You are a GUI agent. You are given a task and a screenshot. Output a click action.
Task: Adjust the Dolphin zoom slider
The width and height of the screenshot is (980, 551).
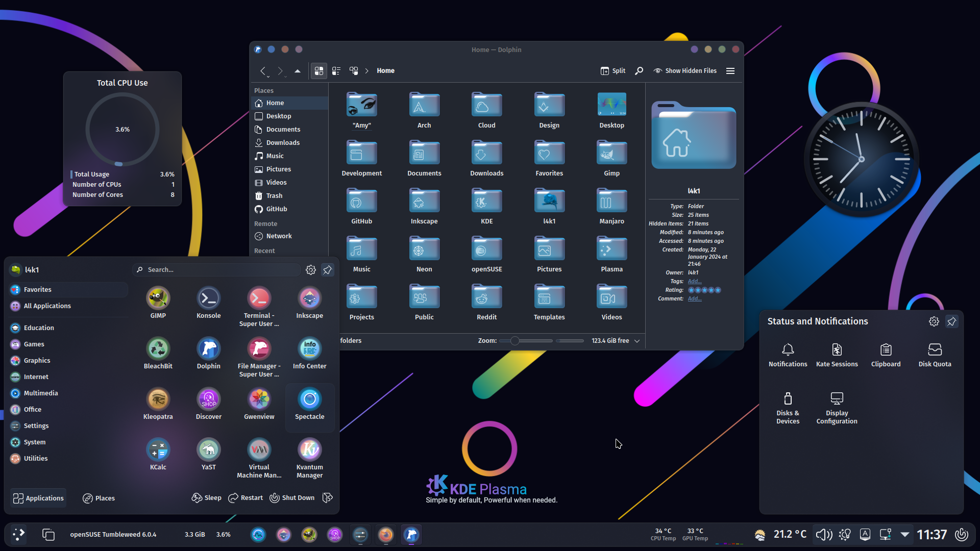526,341
